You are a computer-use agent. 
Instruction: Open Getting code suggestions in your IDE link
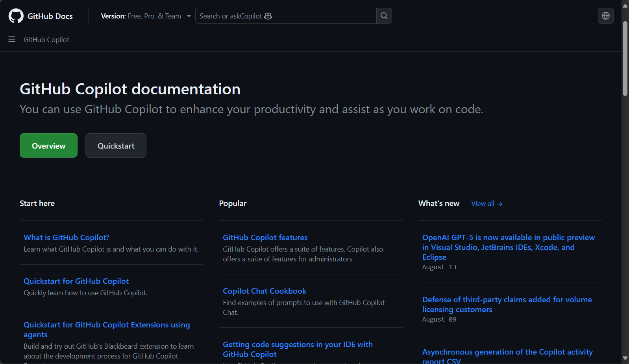click(298, 349)
